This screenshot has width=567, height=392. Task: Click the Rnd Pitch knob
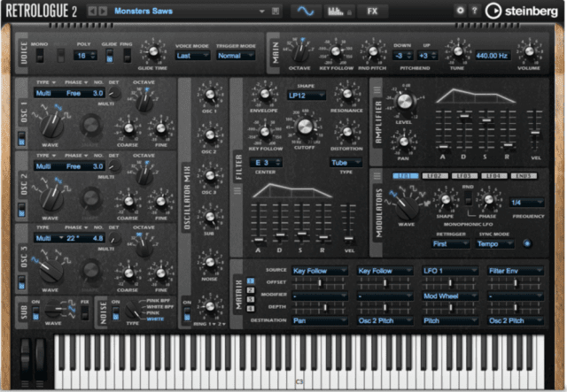[x=373, y=51]
